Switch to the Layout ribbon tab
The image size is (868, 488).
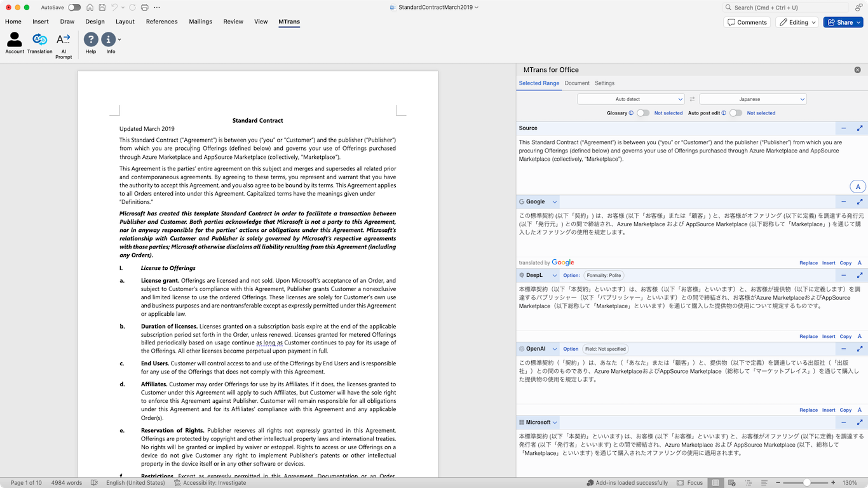pos(125,22)
